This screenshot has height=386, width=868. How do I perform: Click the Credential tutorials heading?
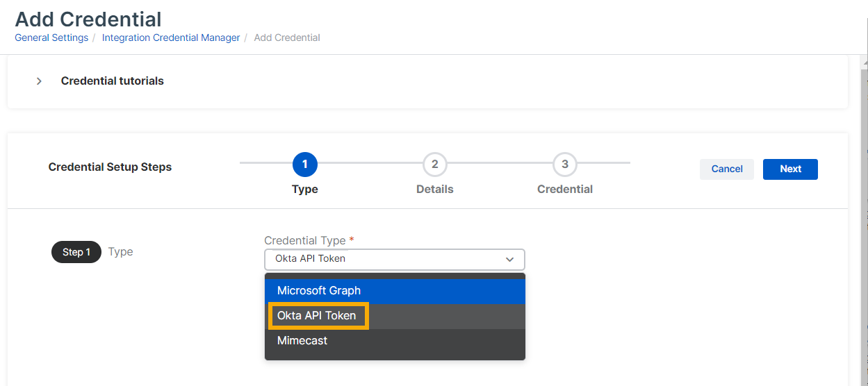pyautogui.click(x=112, y=81)
